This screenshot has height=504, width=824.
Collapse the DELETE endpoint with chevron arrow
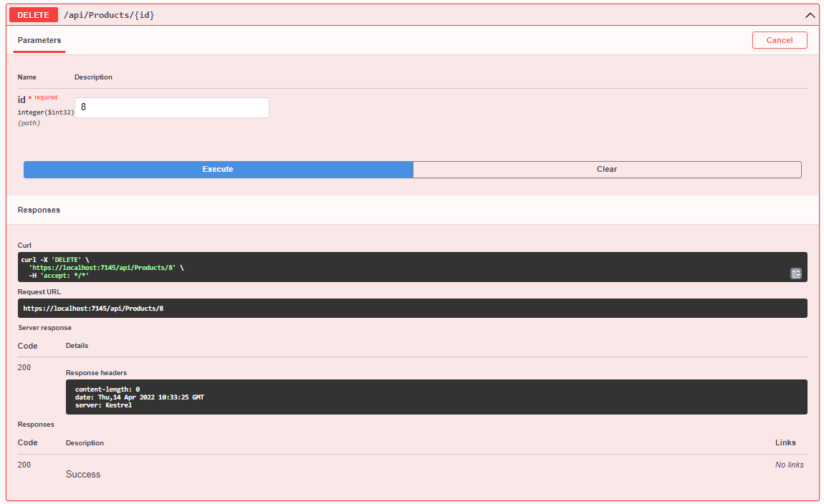pyautogui.click(x=810, y=15)
